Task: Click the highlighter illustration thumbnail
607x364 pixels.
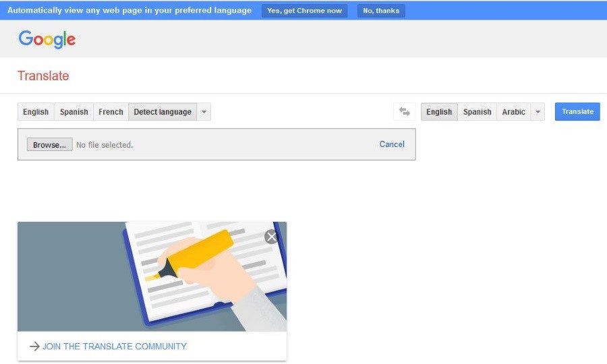Action: (x=152, y=276)
